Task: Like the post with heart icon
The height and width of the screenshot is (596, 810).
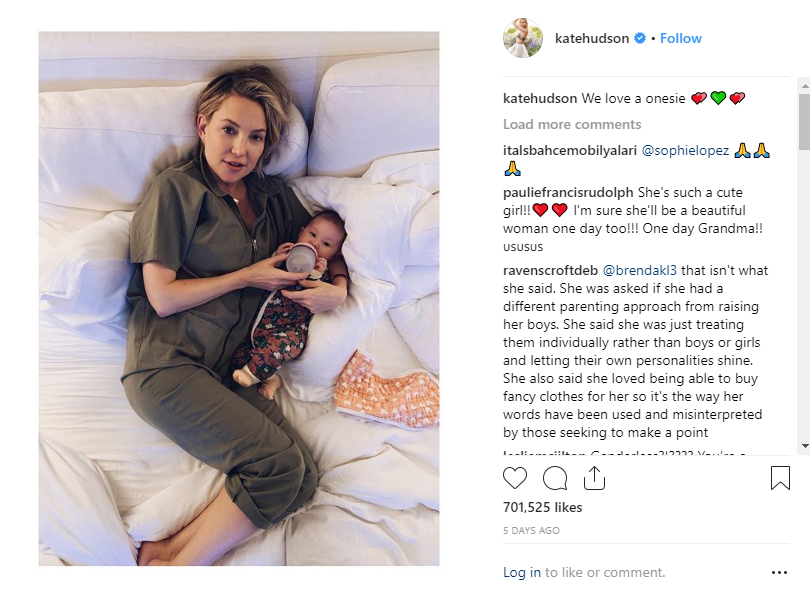Action: [515, 478]
